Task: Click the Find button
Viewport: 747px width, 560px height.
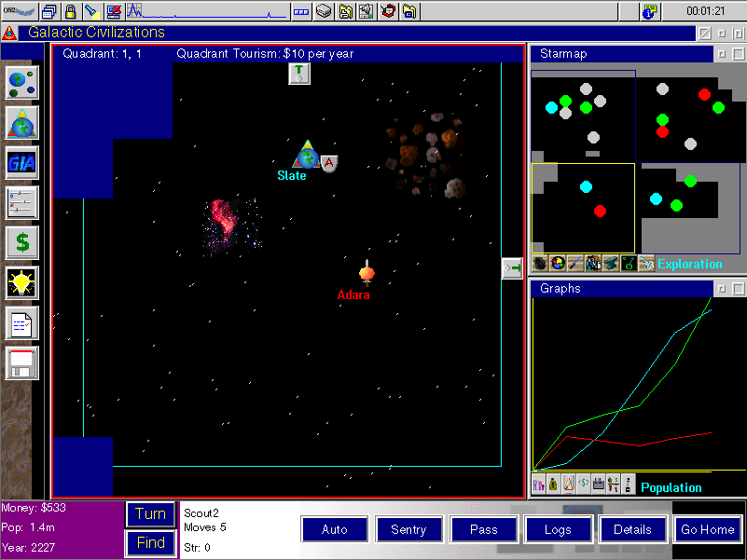Action: (150, 543)
